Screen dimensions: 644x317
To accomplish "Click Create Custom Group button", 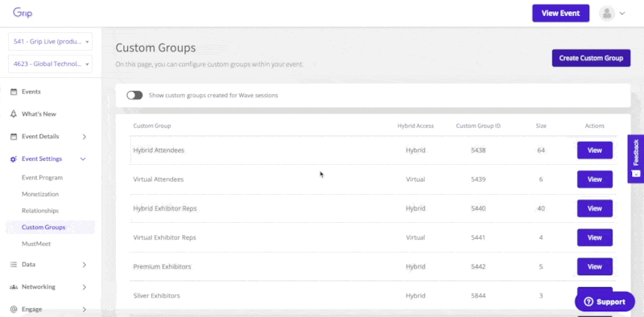I will tap(591, 58).
